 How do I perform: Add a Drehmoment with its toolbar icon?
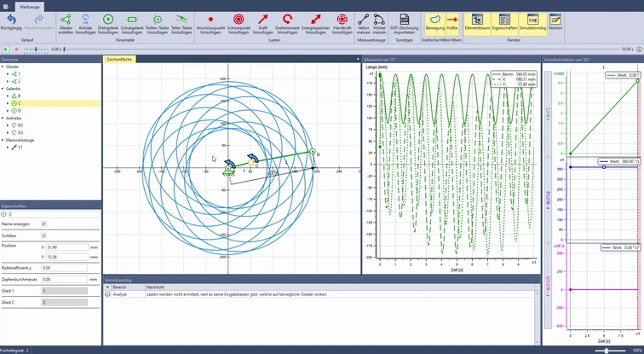[287, 20]
